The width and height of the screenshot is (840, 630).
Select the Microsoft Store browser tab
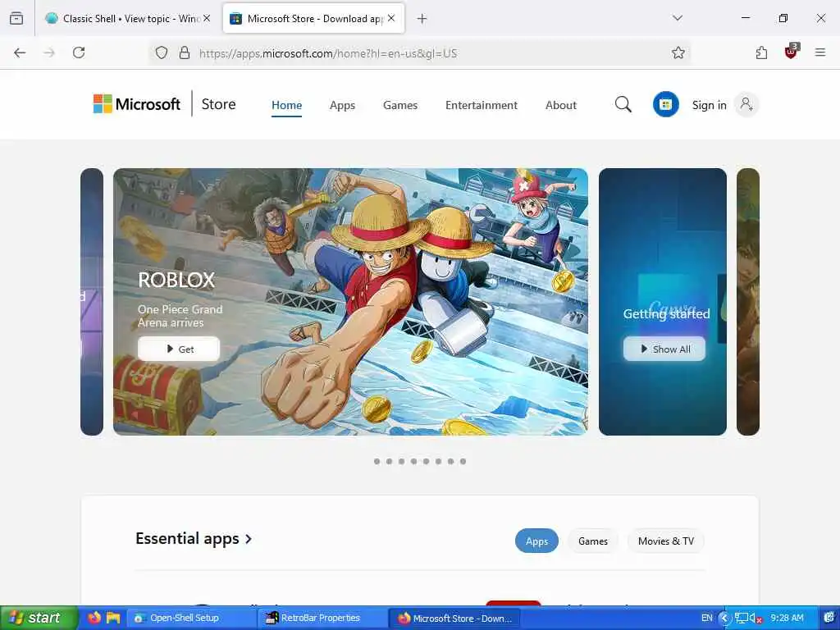313,18
